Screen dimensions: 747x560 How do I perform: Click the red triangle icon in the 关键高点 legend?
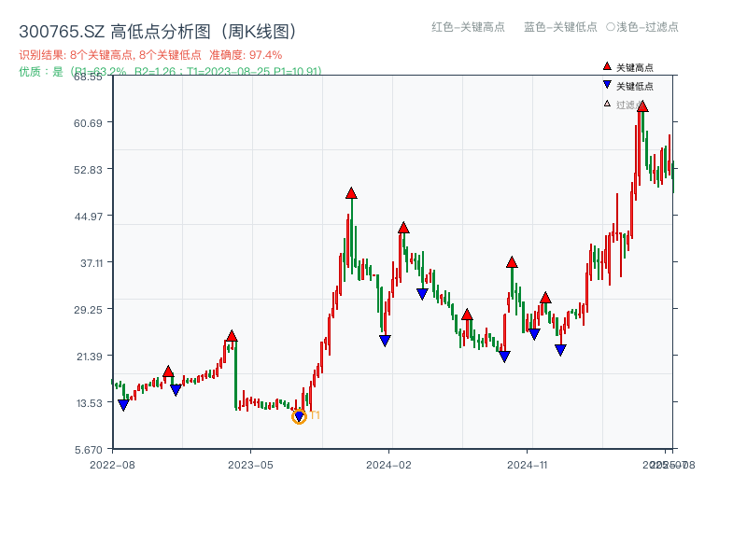coord(607,66)
